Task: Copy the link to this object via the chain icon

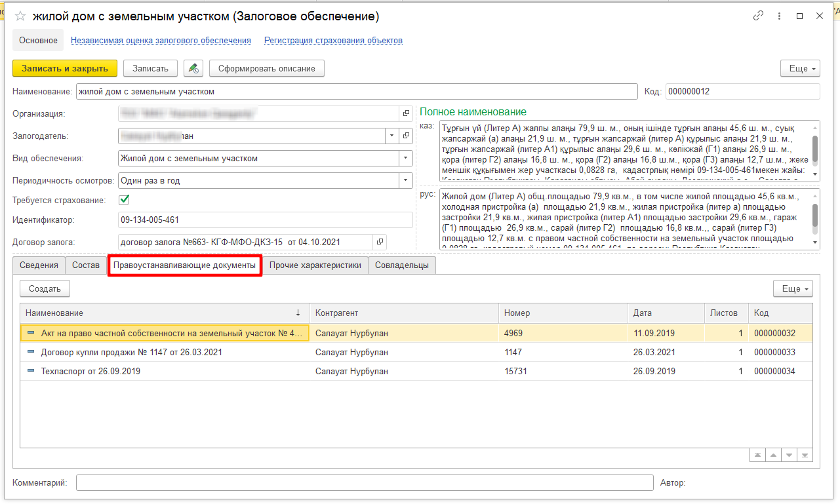Action: tap(758, 16)
